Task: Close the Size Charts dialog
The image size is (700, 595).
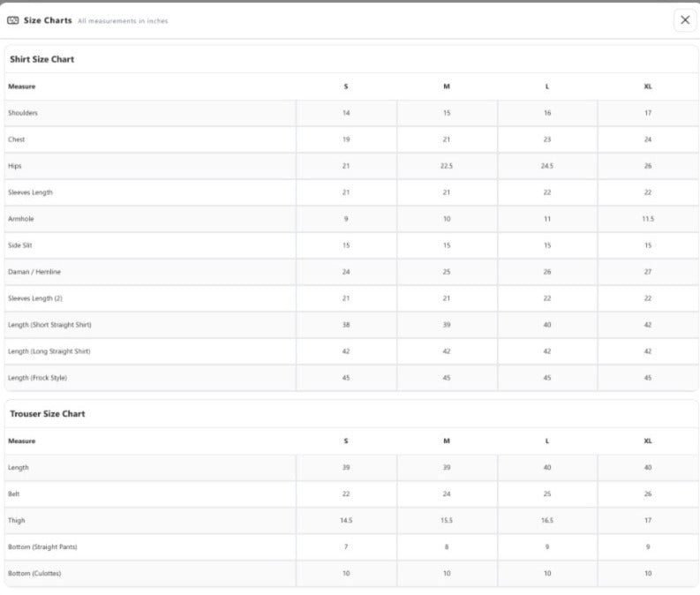Action: click(x=685, y=20)
